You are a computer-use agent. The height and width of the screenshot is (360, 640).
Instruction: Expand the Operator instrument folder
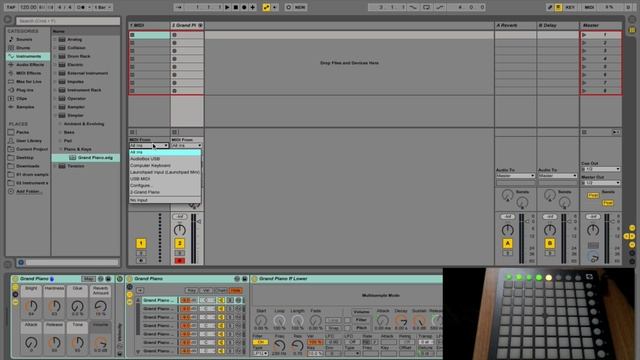click(x=55, y=98)
